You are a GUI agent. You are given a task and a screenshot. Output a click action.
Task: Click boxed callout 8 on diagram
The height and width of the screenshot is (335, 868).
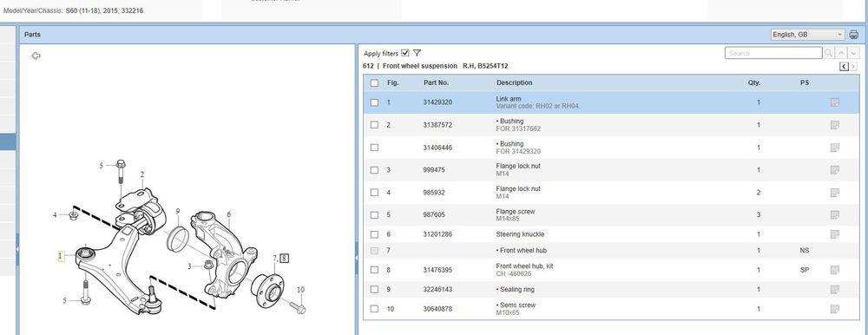click(285, 258)
